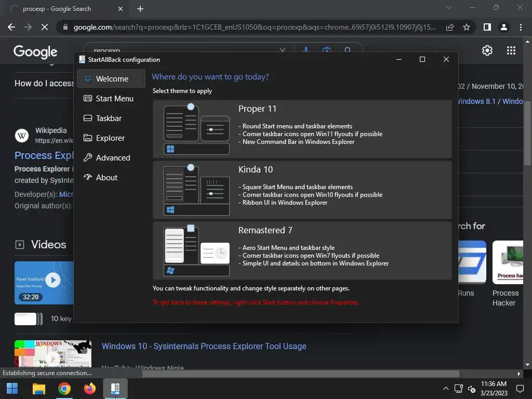Close the procexp Google Search tab

tap(120, 9)
